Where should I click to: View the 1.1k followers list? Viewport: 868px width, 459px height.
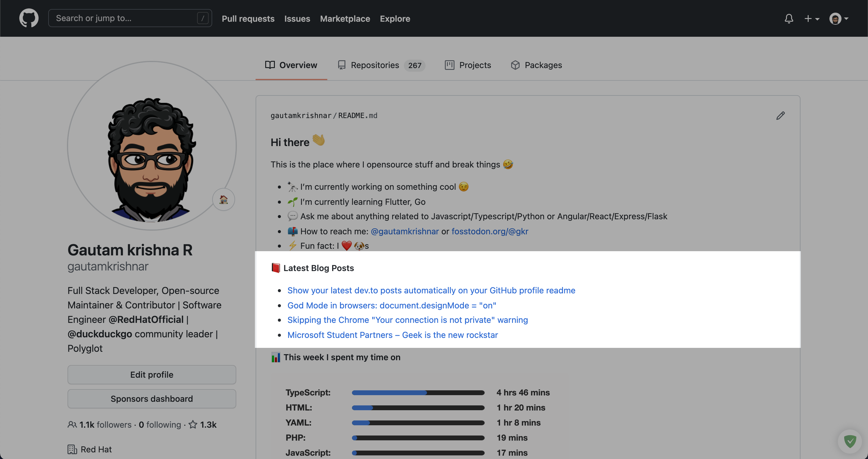(x=105, y=424)
